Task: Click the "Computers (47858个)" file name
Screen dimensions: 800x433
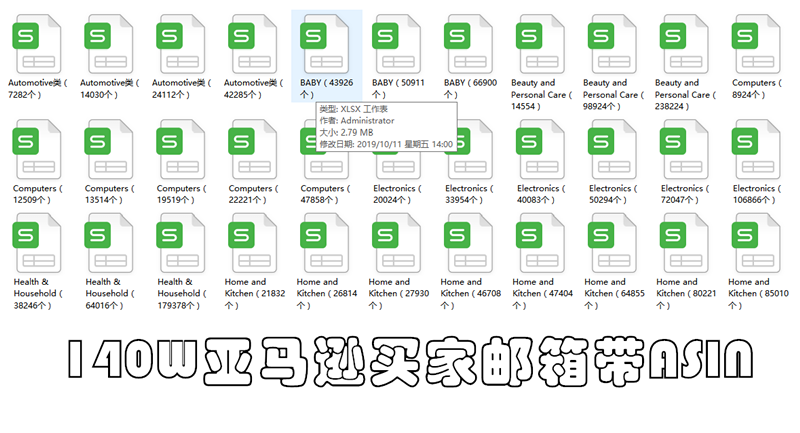Action: pyautogui.click(x=325, y=194)
